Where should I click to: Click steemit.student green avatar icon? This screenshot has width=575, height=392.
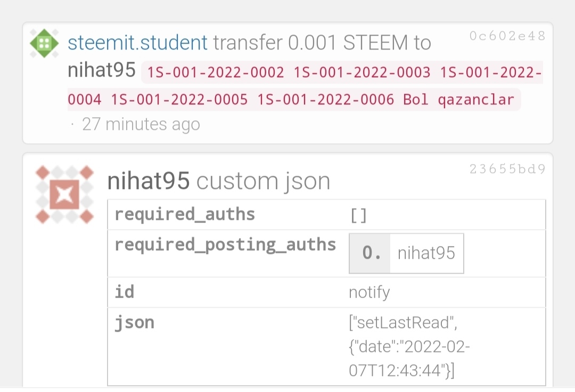[x=44, y=43]
